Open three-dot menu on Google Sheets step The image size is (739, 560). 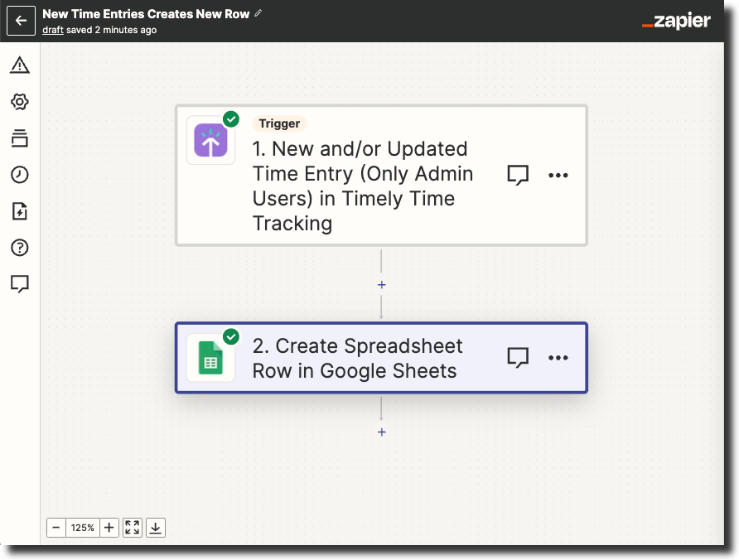pos(558,358)
